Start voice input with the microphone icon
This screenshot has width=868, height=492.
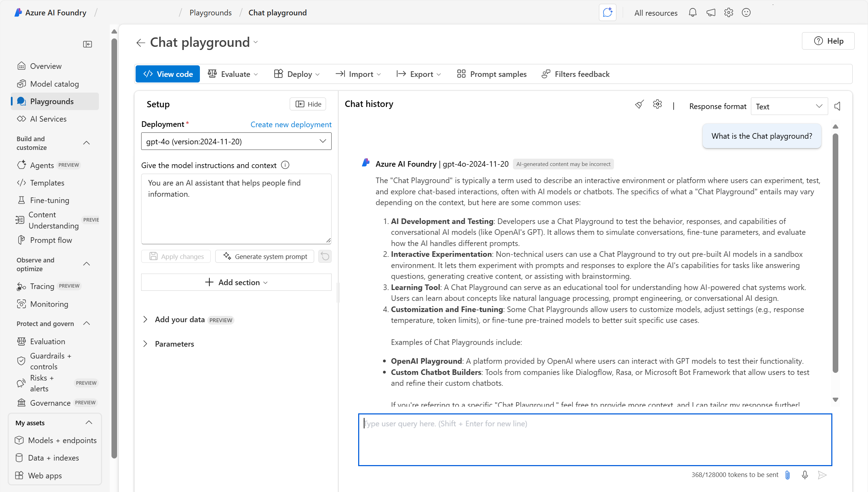coord(805,475)
